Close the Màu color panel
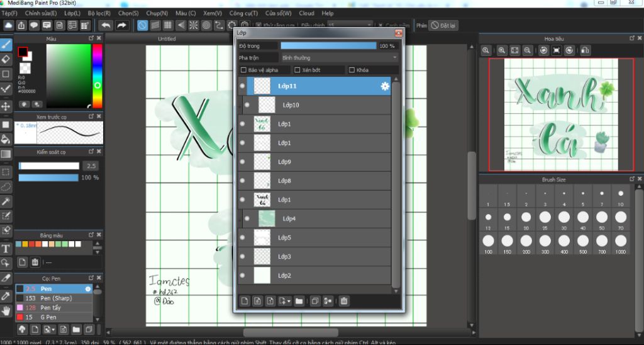 (x=99, y=38)
